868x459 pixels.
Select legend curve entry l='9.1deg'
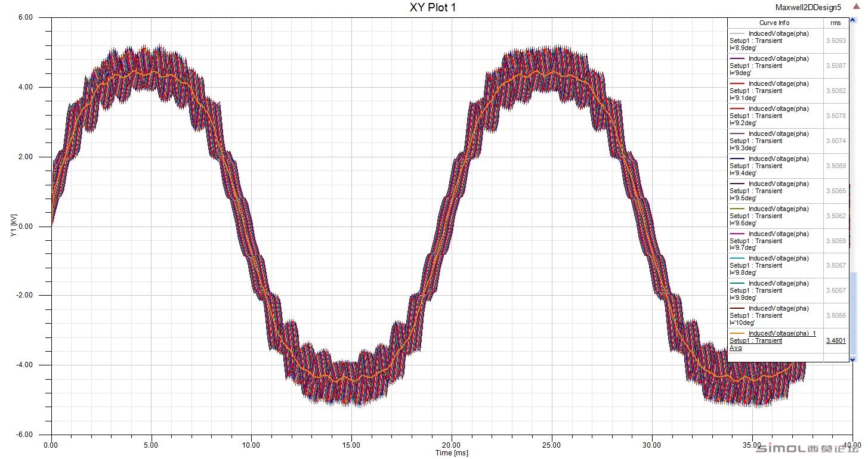pyautogui.click(x=775, y=91)
